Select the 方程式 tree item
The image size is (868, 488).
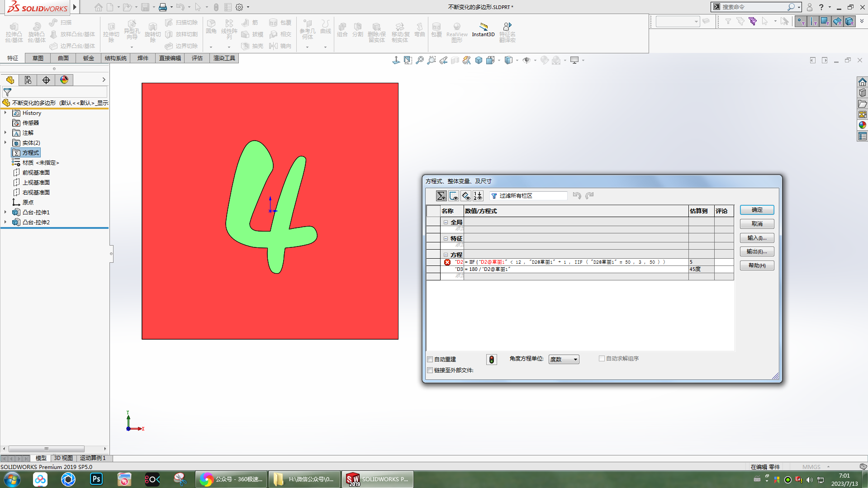26,153
